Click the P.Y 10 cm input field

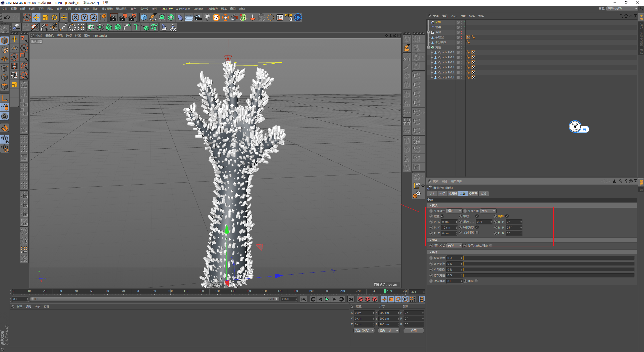pos(448,228)
